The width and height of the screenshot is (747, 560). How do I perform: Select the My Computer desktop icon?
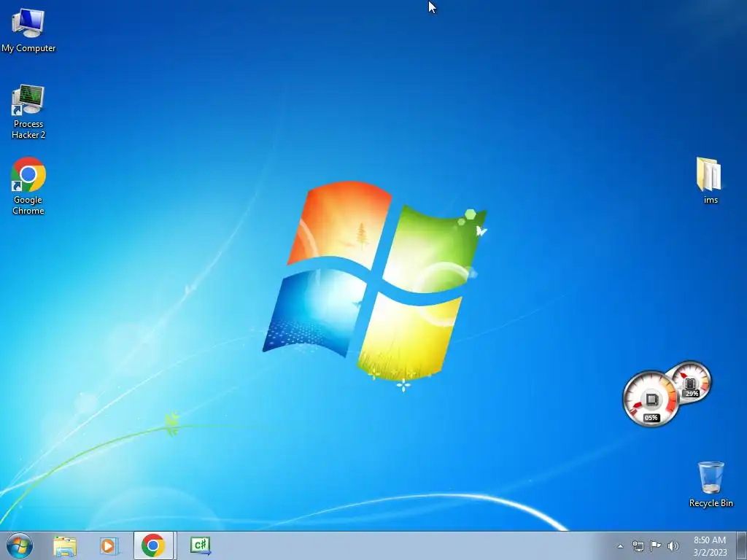[28, 29]
